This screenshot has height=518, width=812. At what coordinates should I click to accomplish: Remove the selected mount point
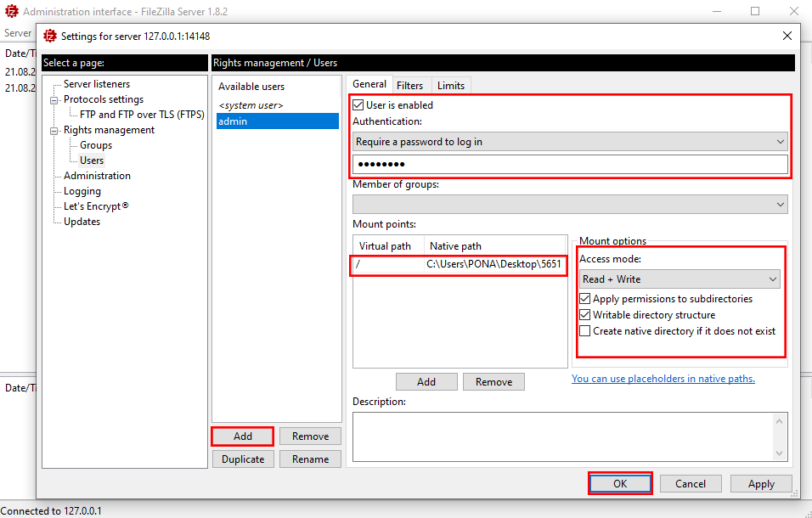pyautogui.click(x=493, y=382)
